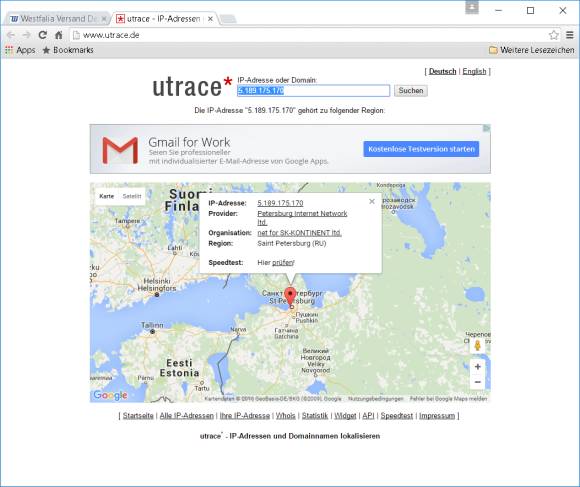Close the utrace tab
The width and height of the screenshot is (580, 487).
click(x=210, y=18)
